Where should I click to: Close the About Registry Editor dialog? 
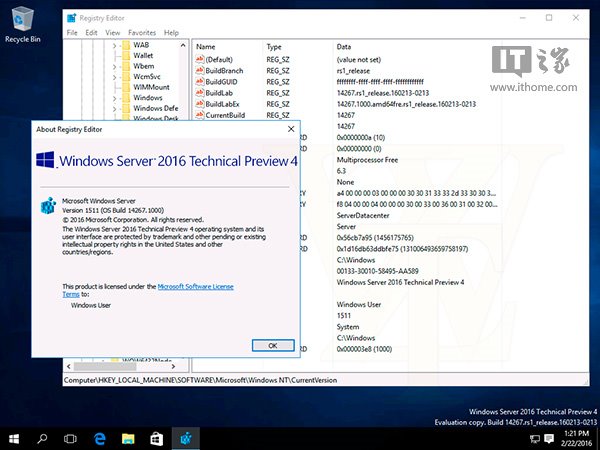pos(291,129)
